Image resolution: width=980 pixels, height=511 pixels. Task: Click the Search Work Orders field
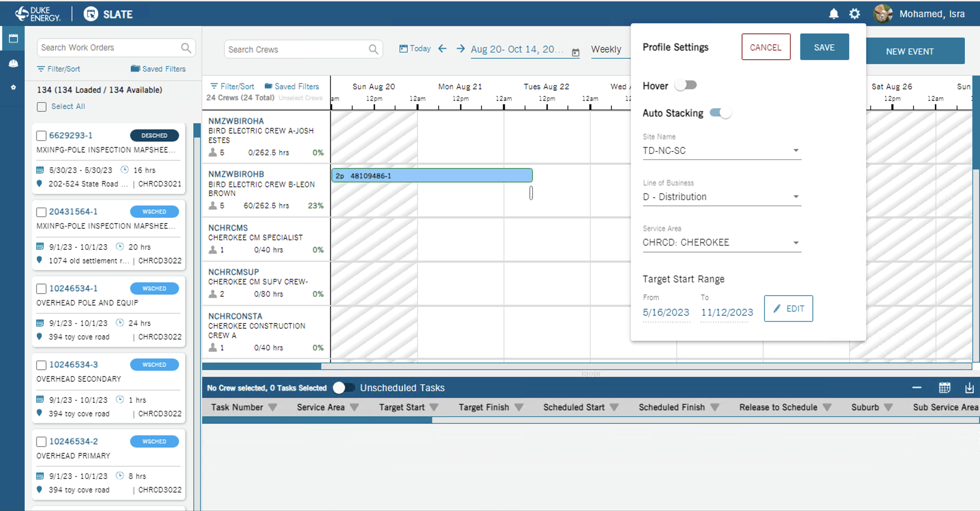point(108,48)
